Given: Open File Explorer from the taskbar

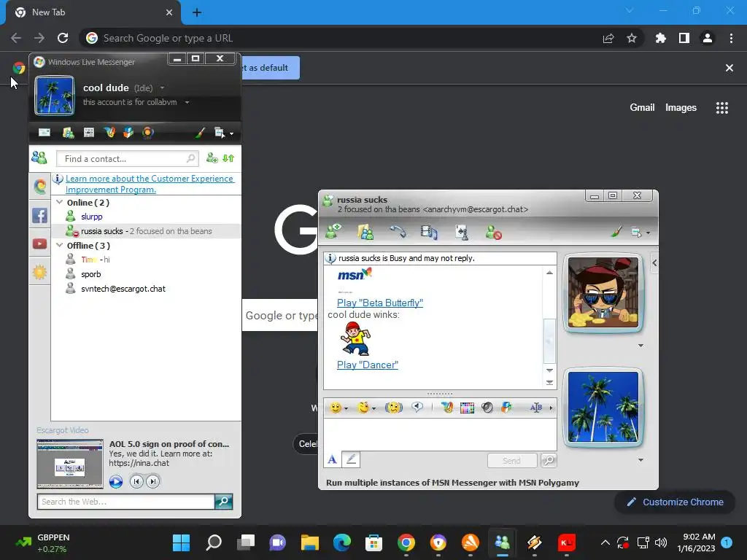Looking at the screenshot, I should tap(309, 542).
